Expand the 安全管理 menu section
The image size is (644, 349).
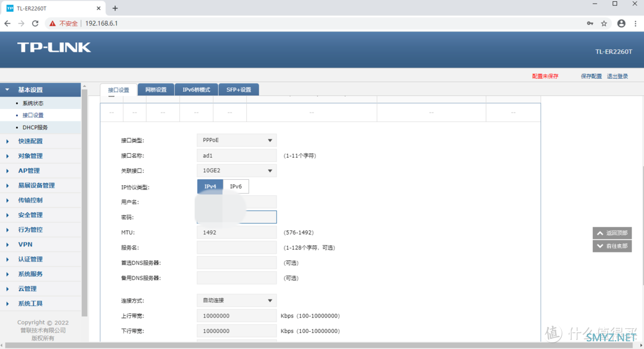pos(41,215)
